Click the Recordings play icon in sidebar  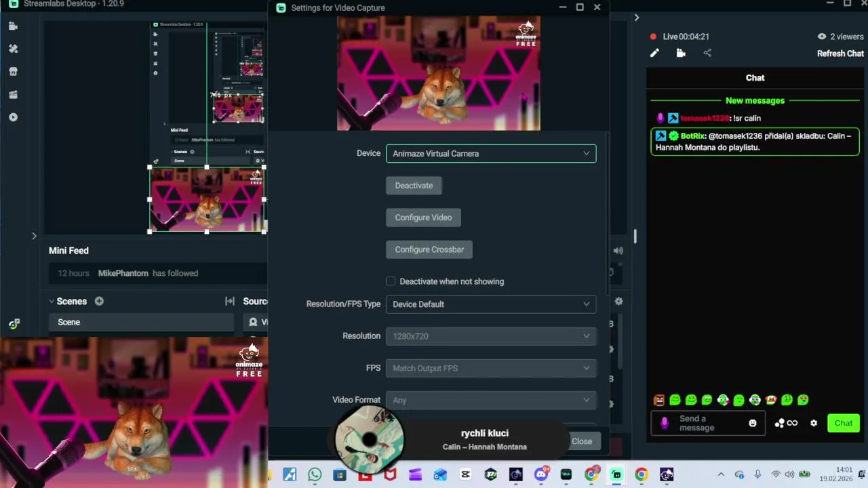[13, 117]
